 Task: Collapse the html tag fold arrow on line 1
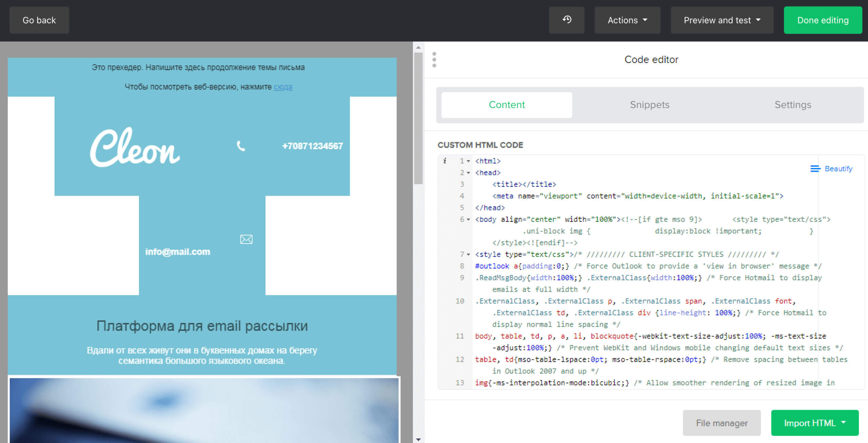(468, 161)
